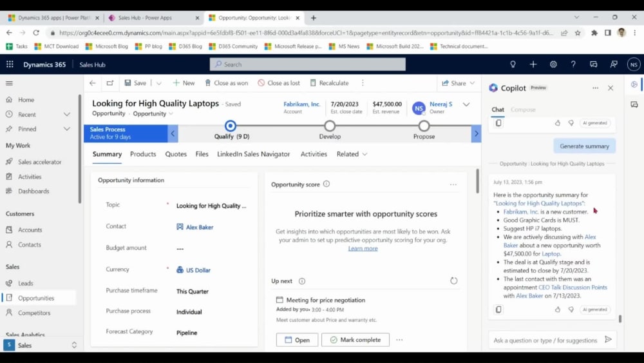This screenshot has height=363, width=644.
Task: Open LinkedIn Sales Navigator tab
Action: tap(253, 154)
